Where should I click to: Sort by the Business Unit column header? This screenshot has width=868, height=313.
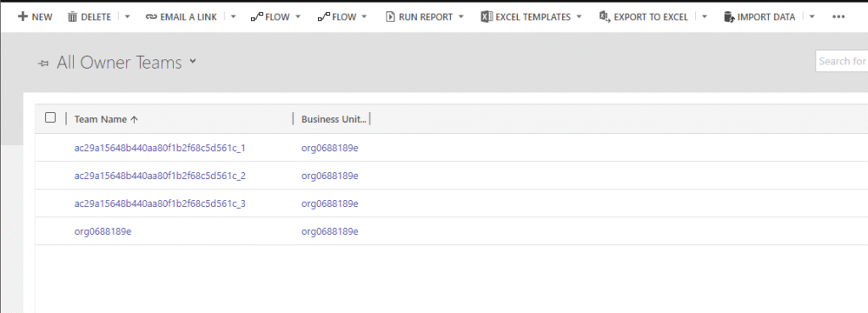334,119
